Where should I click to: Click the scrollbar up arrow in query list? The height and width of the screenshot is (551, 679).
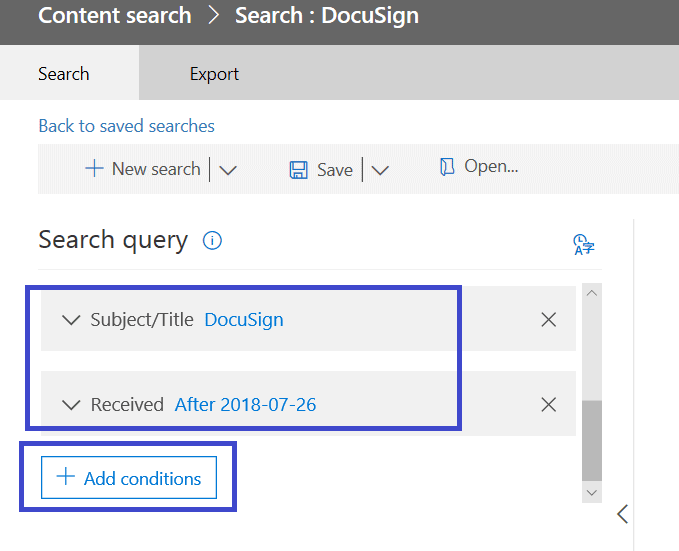coord(592,293)
